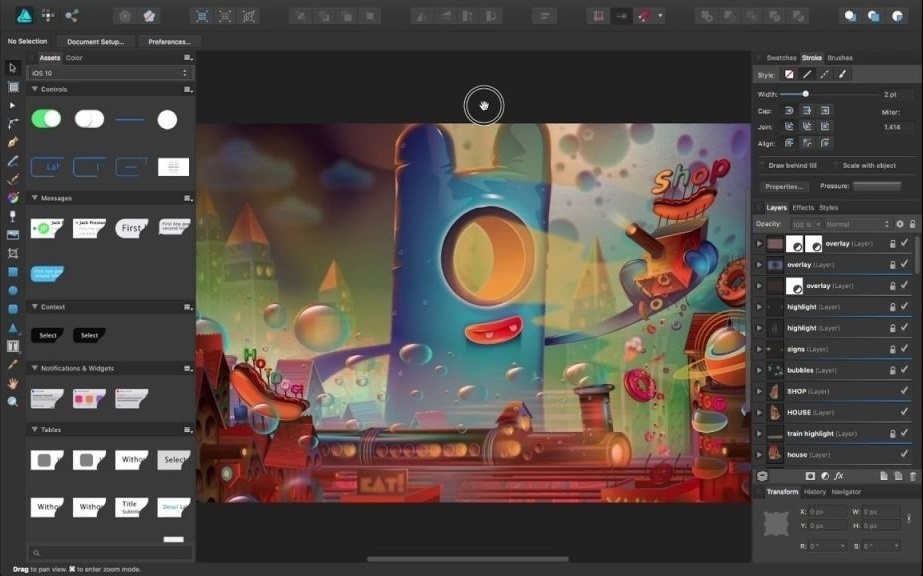Viewport: 923px width, 576px height.
Task: Switch to the Swatches tab
Action: (x=782, y=57)
